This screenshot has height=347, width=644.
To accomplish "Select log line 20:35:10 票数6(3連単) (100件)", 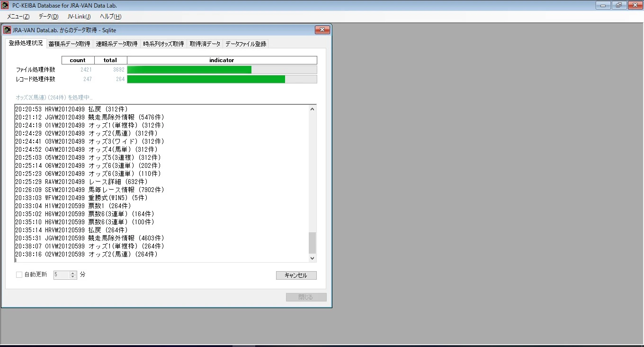I will [x=85, y=222].
